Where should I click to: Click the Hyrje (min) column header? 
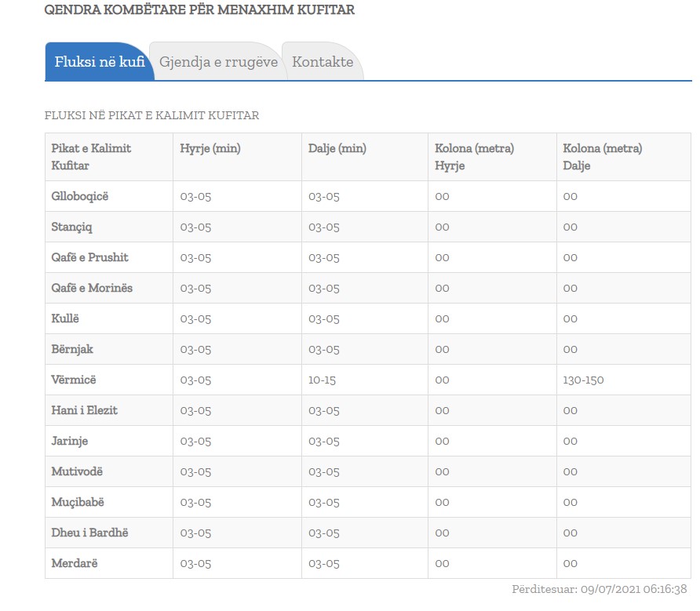210,148
